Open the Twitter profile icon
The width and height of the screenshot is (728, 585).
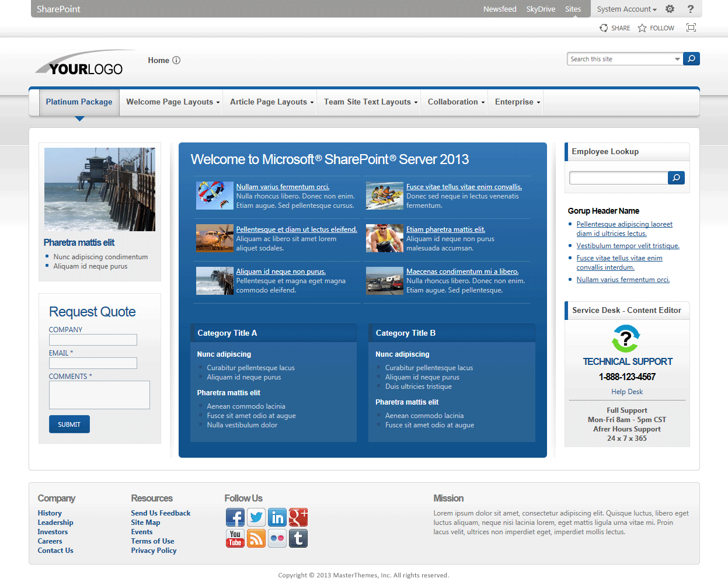256,517
